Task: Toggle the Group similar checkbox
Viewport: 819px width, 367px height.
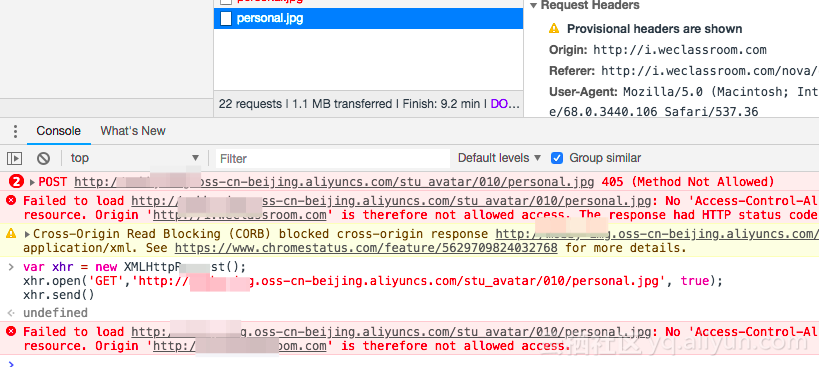Action: 557,158
